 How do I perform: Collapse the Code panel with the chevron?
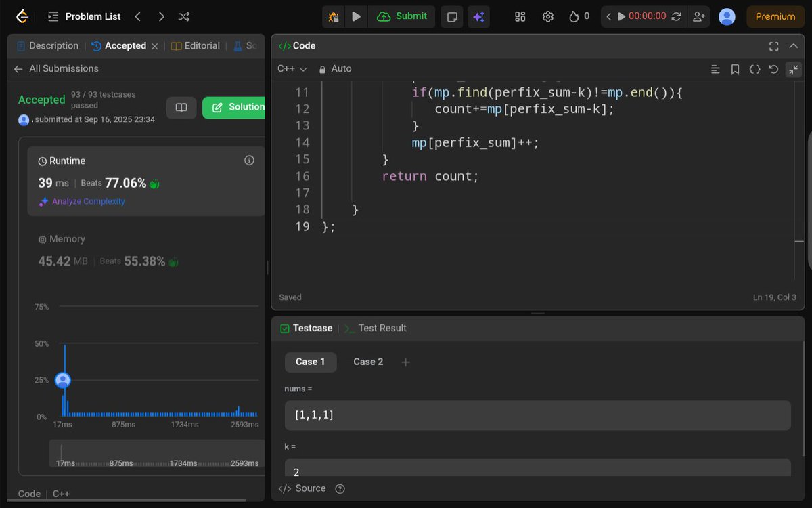(793, 46)
